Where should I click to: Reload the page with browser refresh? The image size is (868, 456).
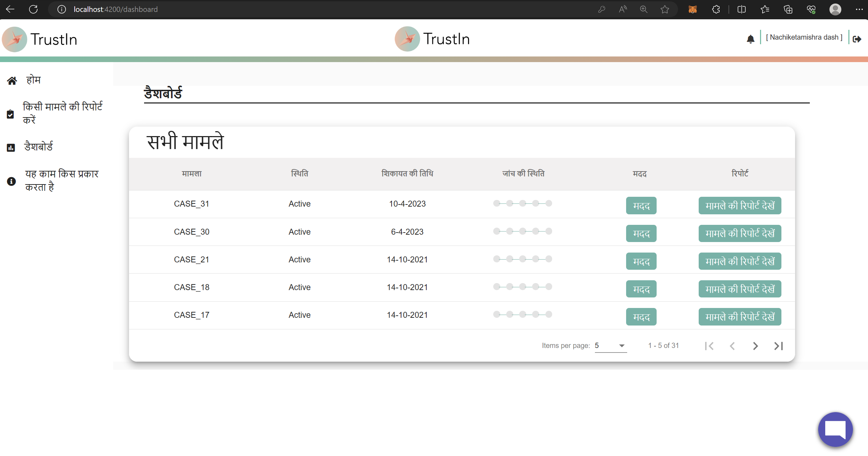tap(33, 9)
